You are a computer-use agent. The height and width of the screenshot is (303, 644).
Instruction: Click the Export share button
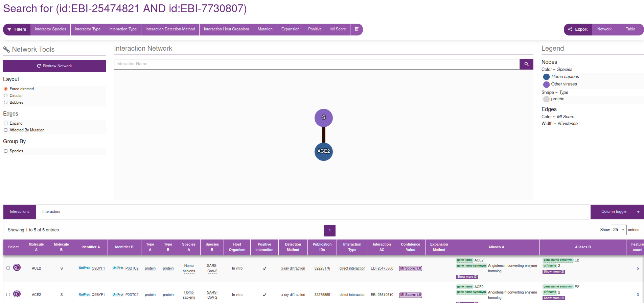[x=578, y=29]
